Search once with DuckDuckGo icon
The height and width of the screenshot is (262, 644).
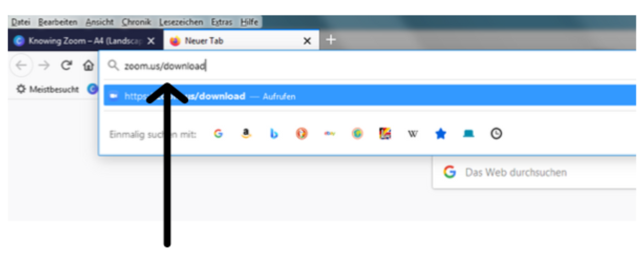[x=302, y=134]
